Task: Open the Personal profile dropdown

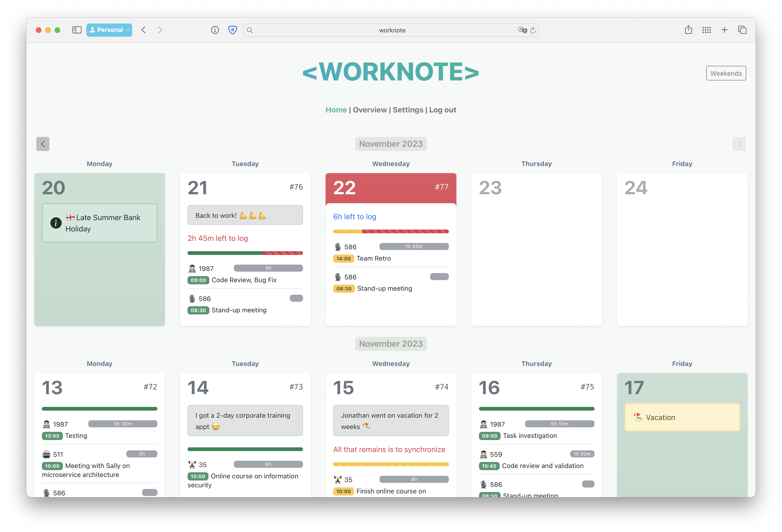Action: (109, 30)
